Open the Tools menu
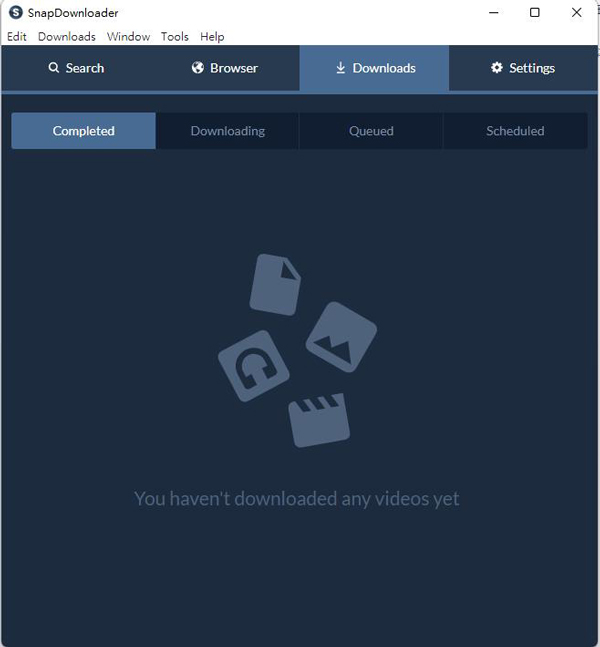The width and height of the screenshot is (600, 647). pos(175,37)
